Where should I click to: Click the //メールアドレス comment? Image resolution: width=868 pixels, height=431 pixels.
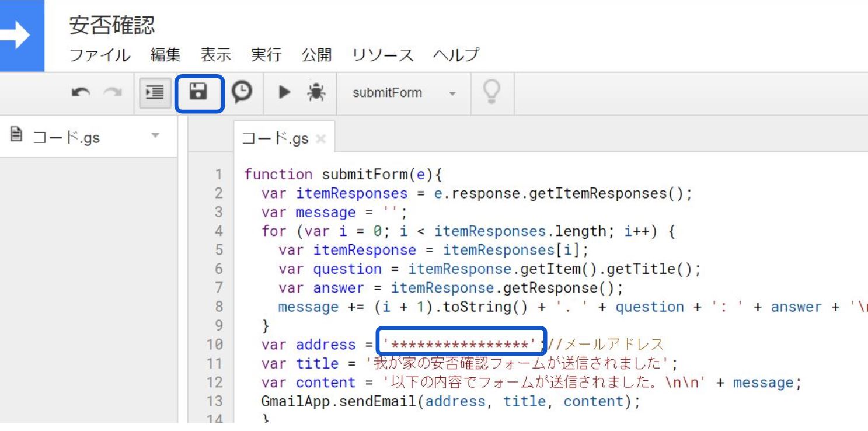605,345
